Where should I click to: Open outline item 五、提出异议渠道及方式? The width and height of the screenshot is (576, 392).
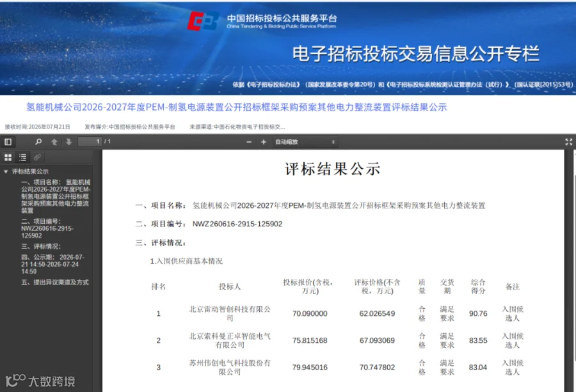click(55, 282)
